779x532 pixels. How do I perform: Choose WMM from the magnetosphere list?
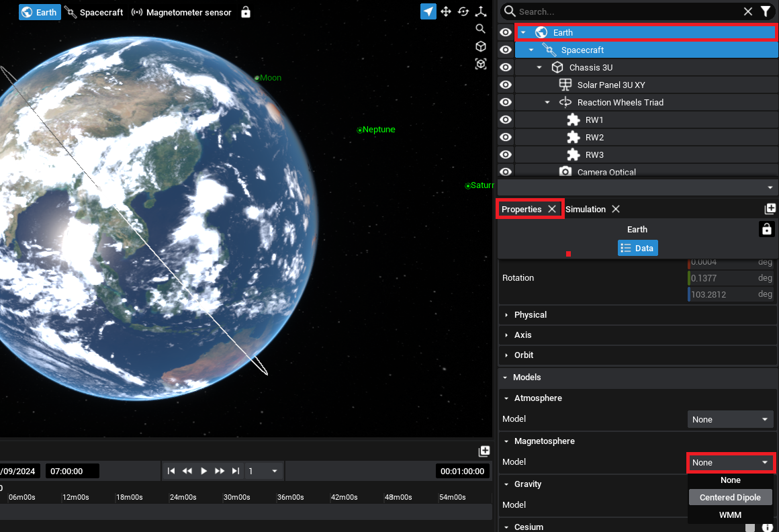(x=730, y=515)
